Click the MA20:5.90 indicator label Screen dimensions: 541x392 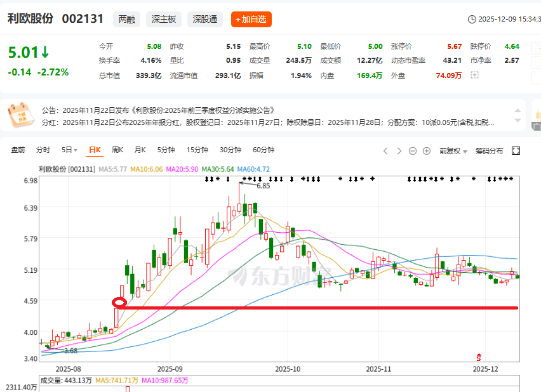point(182,169)
